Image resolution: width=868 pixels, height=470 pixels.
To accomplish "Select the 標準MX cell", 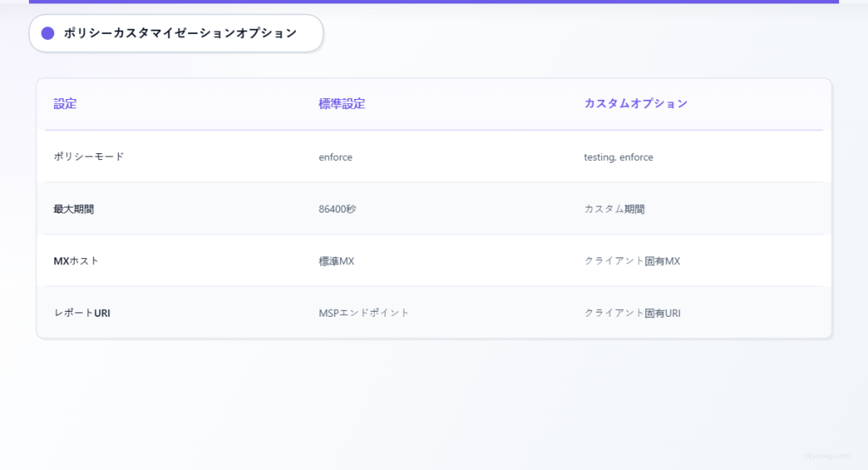I will (x=336, y=261).
